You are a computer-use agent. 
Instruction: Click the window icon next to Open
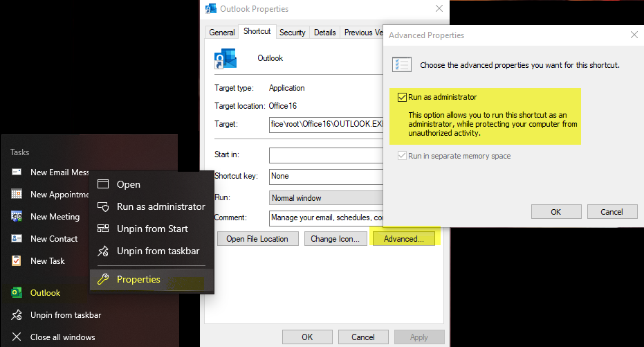103,184
